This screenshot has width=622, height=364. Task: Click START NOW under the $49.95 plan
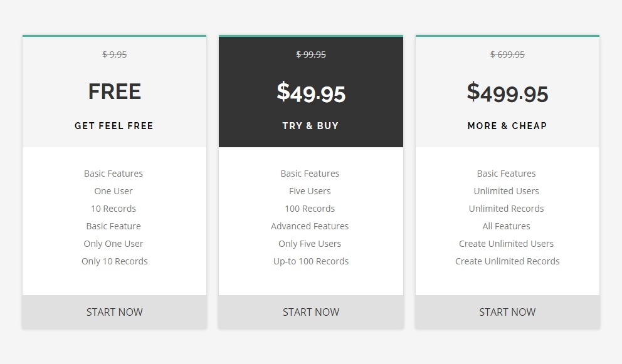point(310,312)
